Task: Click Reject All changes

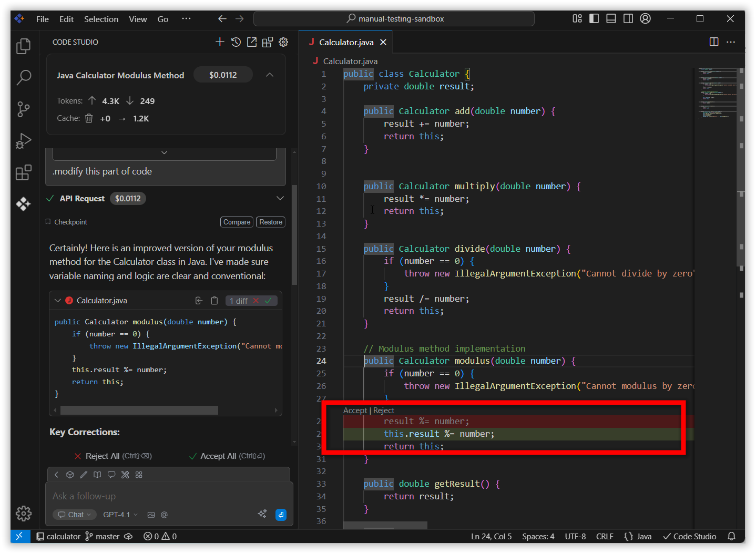Action: (113, 456)
